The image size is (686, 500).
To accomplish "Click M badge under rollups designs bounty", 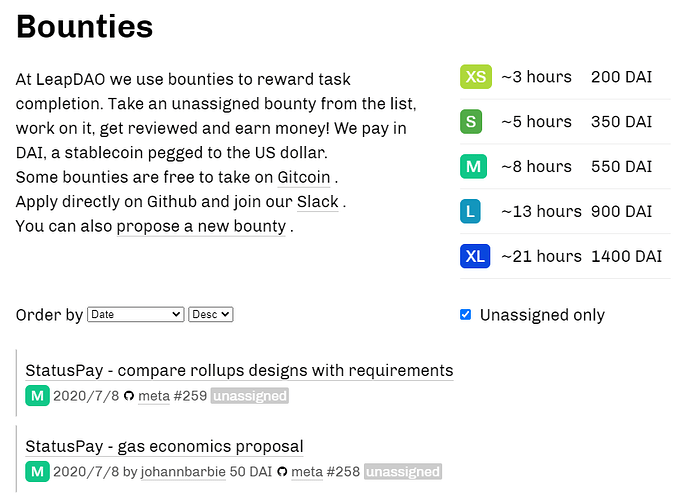I will point(37,396).
